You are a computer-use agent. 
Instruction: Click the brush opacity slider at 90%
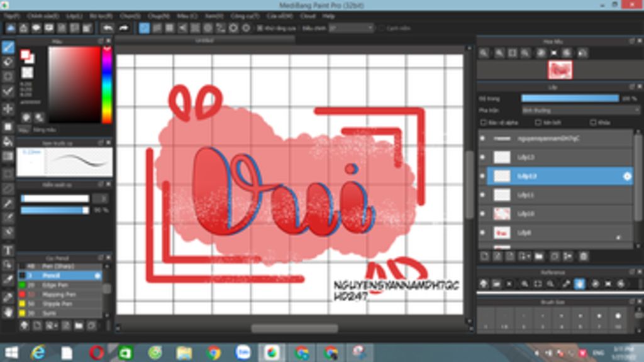[55, 210]
